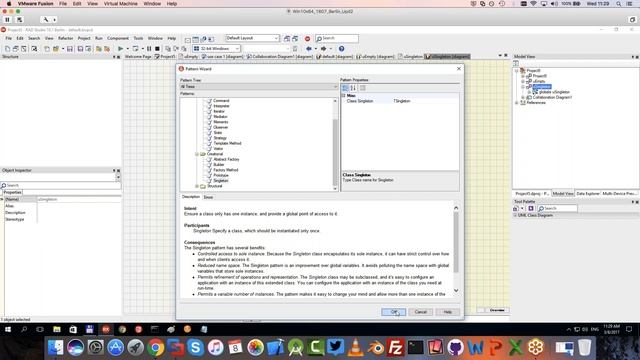Click the Run (green play) toolbar icon
Screen dimensions: 640x360
click(120, 49)
